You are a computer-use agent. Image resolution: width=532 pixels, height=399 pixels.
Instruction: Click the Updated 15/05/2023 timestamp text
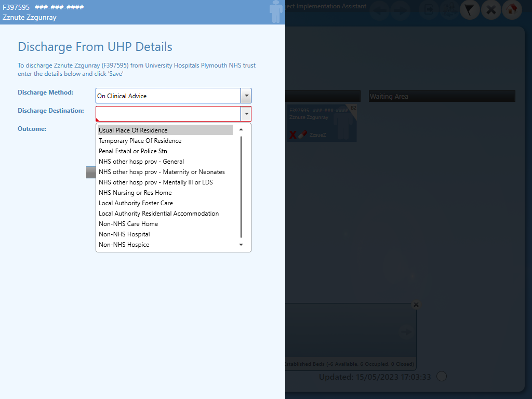coord(375,377)
